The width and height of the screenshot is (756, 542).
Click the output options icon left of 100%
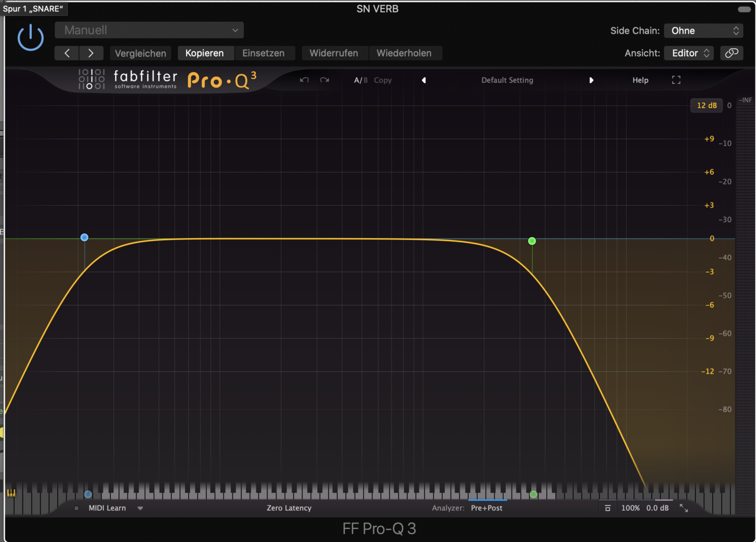click(x=608, y=508)
